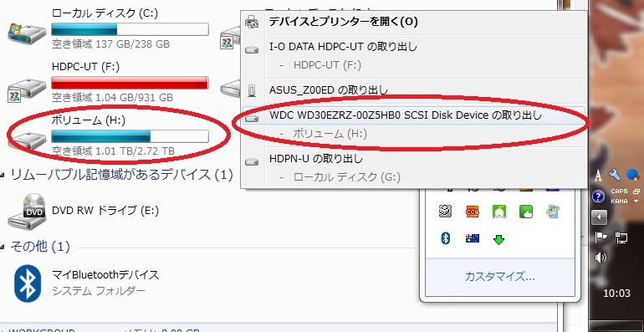Click the 空き領域 1.01 TB/2.72 TB text

click(x=114, y=151)
